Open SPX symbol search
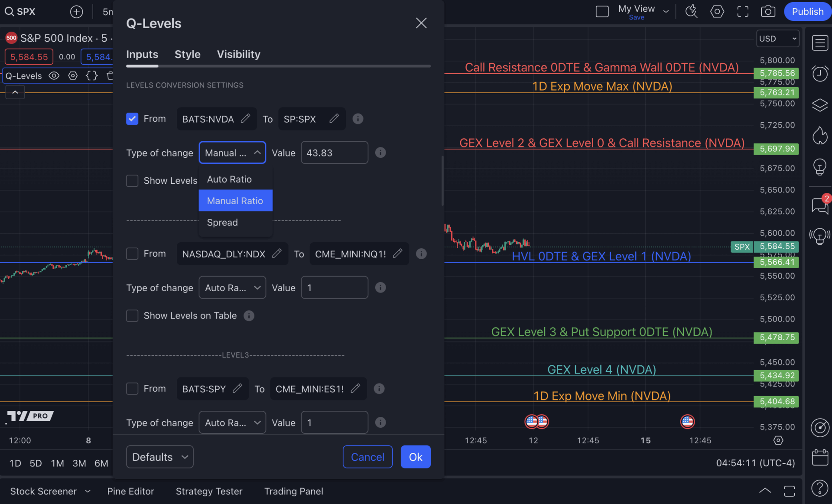The height and width of the screenshot is (504, 832). 20,12
